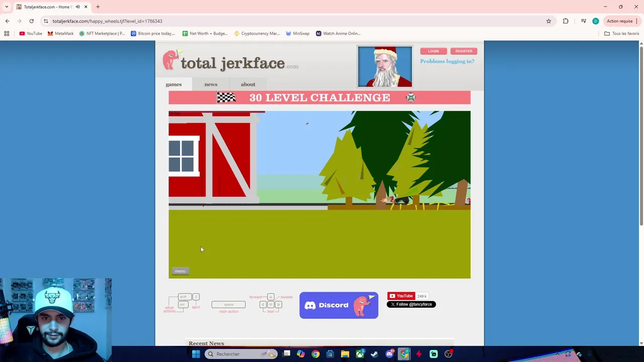Open Windows Start menu
The image size is (644, 362).
(x=196, y=354)
